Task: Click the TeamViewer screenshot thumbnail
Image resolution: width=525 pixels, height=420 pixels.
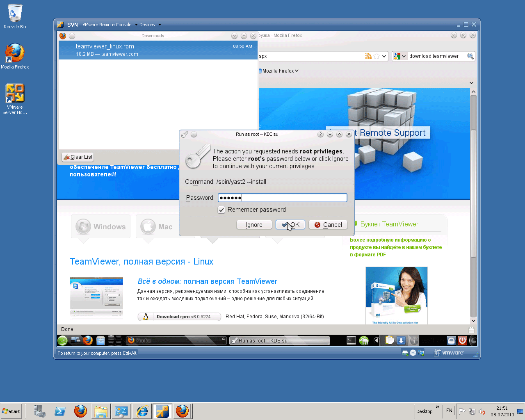Action: pos(96,298)
